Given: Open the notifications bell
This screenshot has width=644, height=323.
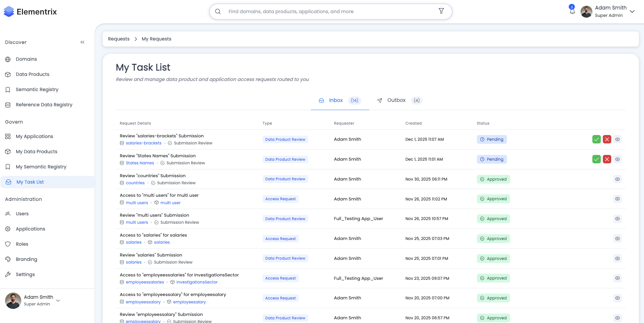Looking at the screenshot, I should (572, 11).
